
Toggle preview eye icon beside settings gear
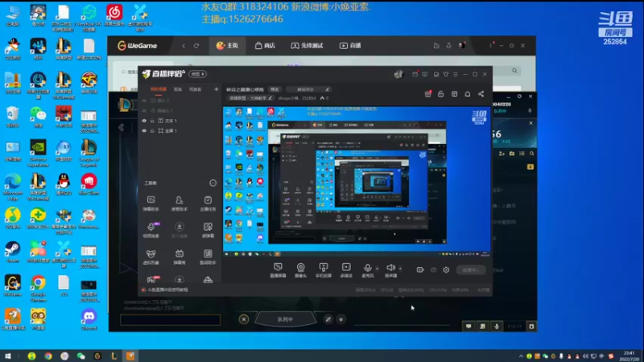(x=433, y=270)
